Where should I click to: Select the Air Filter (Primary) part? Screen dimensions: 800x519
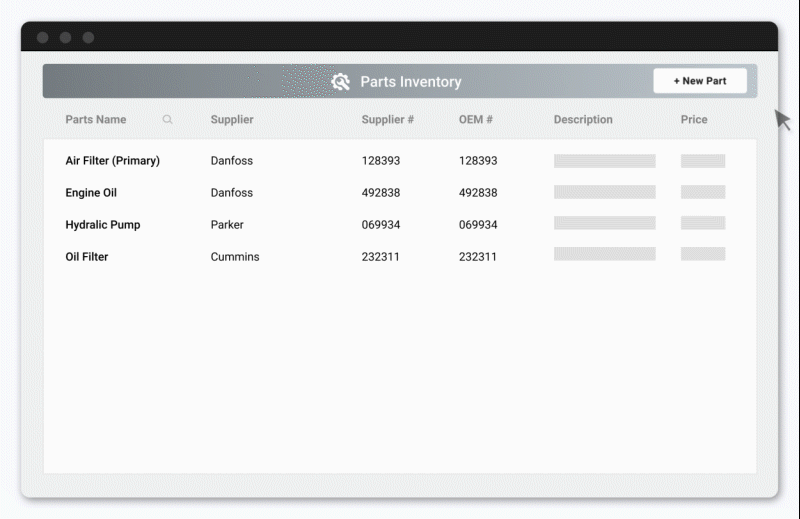pyautogui.click(x=112, y=161)
